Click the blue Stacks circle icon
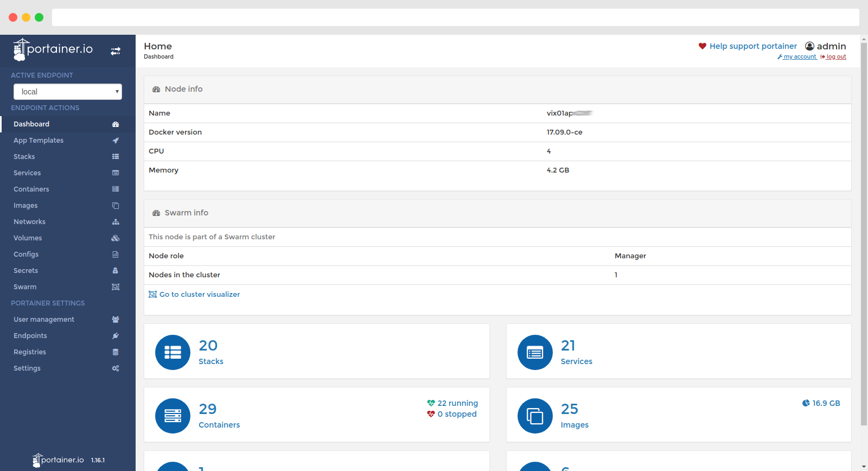The width and height of the screenshot is (868, 471). point(173,352)
